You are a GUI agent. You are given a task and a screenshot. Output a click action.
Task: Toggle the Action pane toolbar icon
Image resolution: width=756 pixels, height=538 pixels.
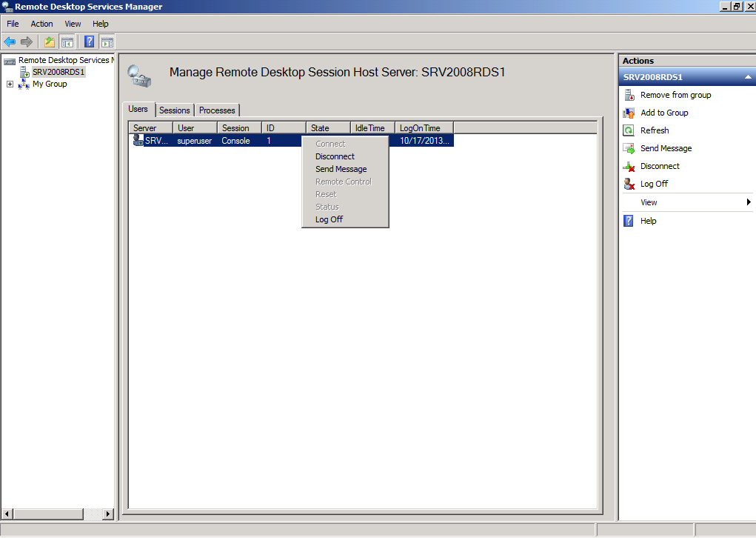point(107,42)
